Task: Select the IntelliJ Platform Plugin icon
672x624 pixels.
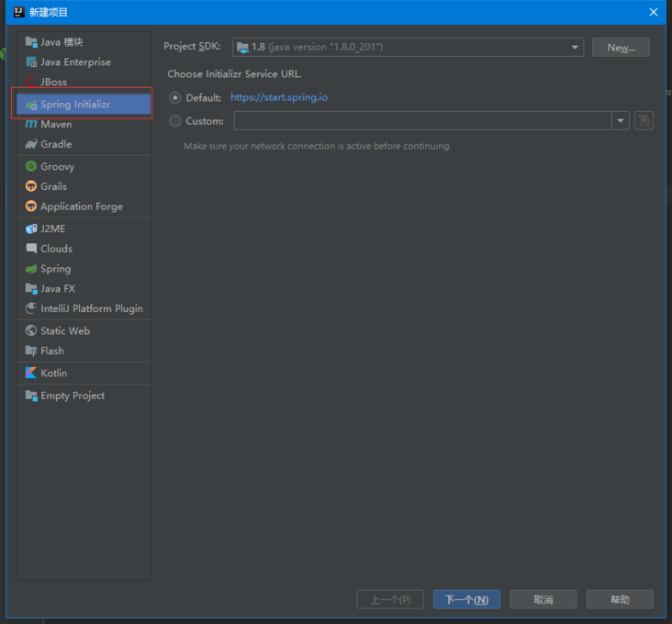Action: coord(31,308)
